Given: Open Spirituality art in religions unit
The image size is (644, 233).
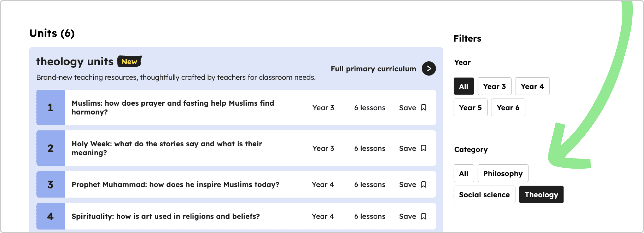Looking at the screenshot, I should [166, 216].
